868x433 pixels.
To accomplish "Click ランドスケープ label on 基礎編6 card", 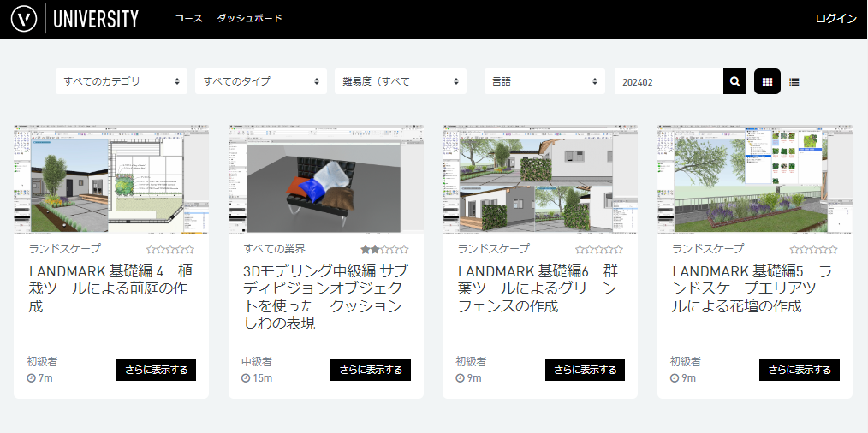I will point(494,249).
